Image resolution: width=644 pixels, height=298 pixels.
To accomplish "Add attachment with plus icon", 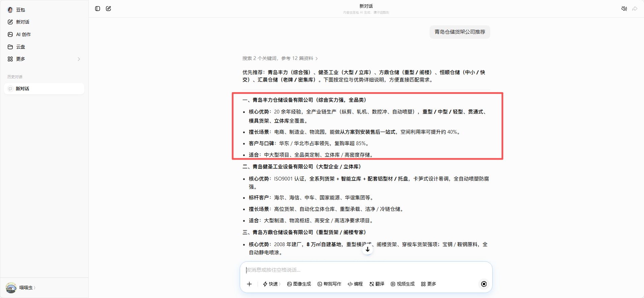I will (x=249, y=284).
